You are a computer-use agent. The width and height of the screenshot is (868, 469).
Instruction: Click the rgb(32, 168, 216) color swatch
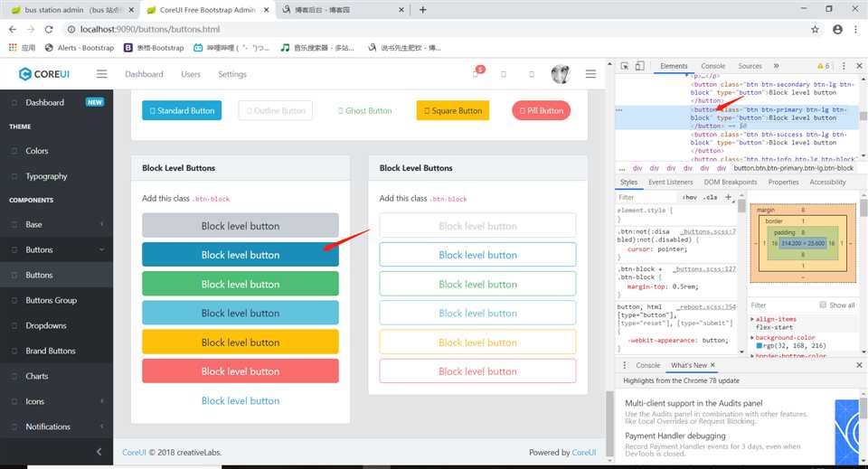pos(759,346)
